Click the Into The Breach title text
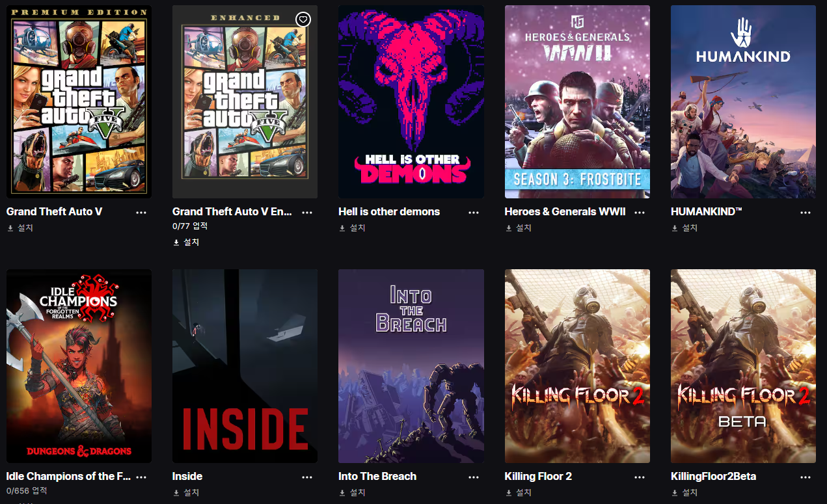This screenshot has width=827, height=504. [x=377, y=476]
